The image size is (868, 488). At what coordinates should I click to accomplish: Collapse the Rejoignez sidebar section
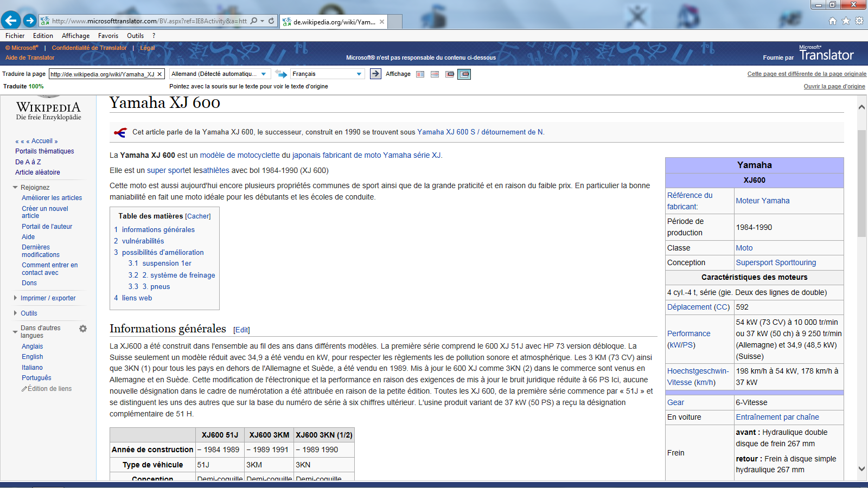[x=15, y=188]
